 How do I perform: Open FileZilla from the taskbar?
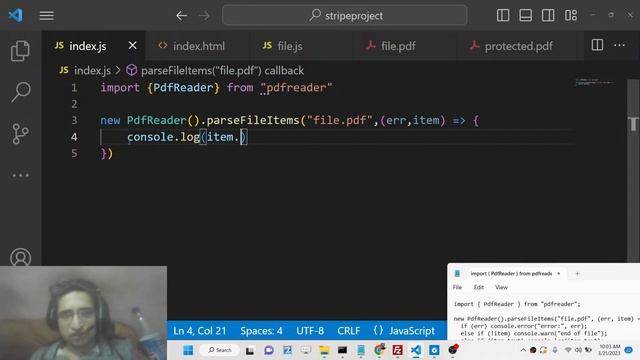tap(397, 350)
